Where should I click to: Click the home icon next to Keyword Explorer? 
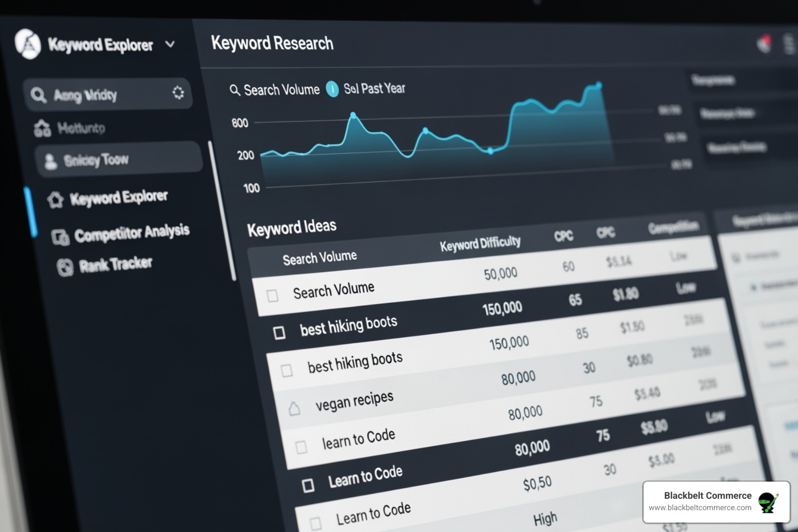click(55, 200)
